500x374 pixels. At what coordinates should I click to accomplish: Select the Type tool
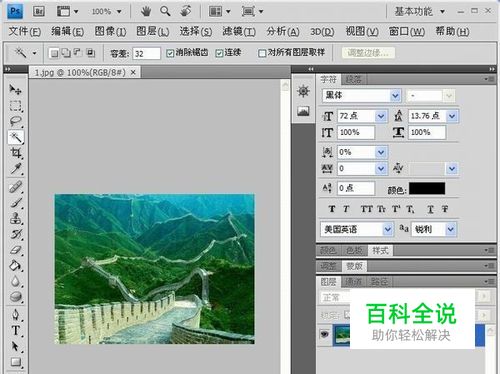tap(15, 330)
